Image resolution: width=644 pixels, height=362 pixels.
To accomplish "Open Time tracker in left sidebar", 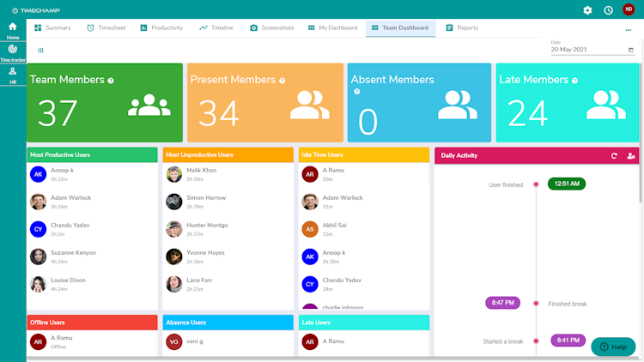I will [13, 53].
